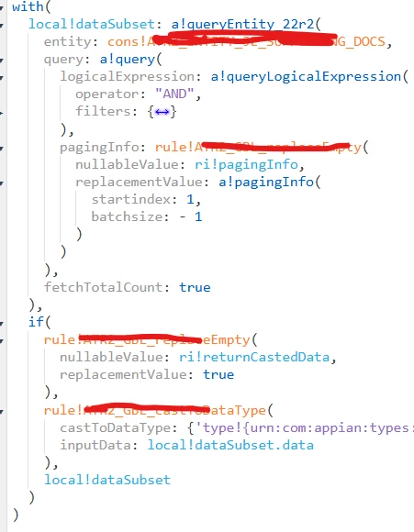The image size is (414, 532).
Task: Collapse the query: a!query( fold arrow
Action: click(x=2, y=60)
